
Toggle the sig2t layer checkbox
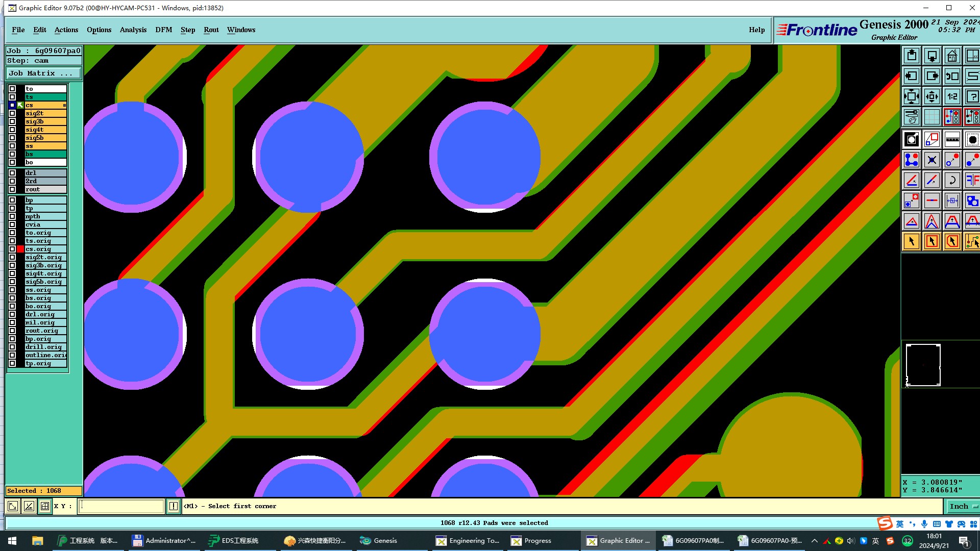pyautogui.click(x=12, y=113)
